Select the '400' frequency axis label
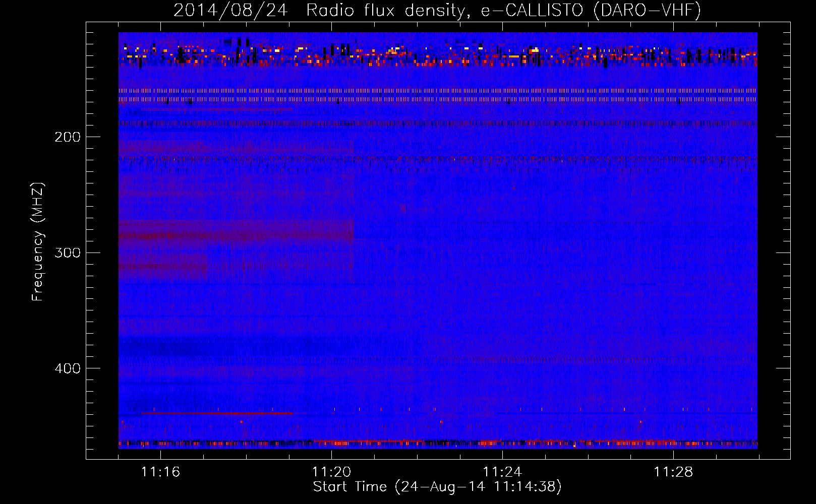The width and height of the screenshot is (816, 504). tap(68, 368)
